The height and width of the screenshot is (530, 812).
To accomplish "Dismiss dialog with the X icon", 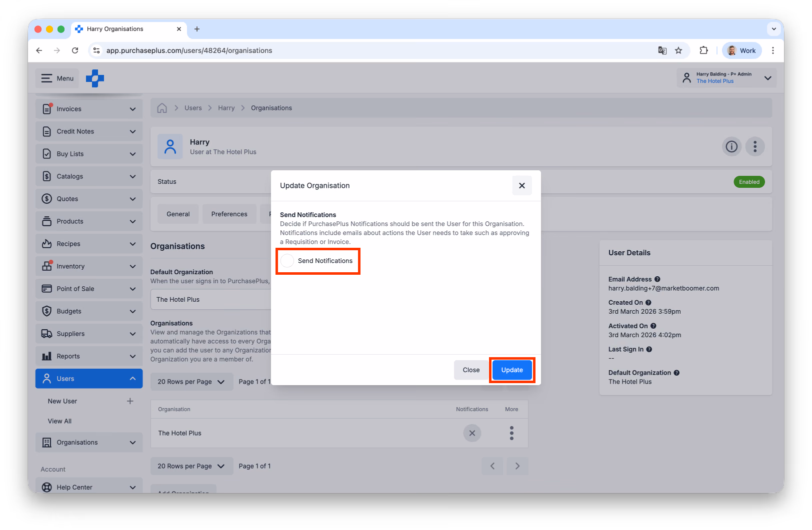I will pyautogui.click(x=522, y=186).
